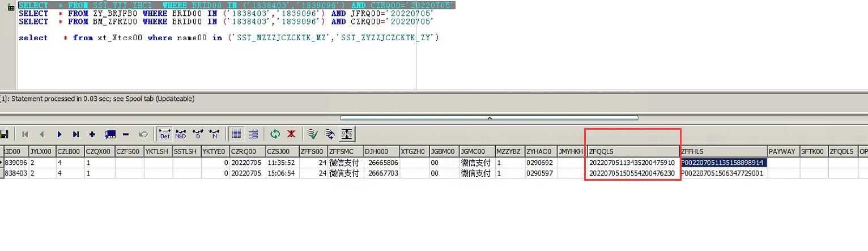This screenshot has height=251, width=868.
Task: Click the duplicate record grid icon
Action: (x=110, y=134)
